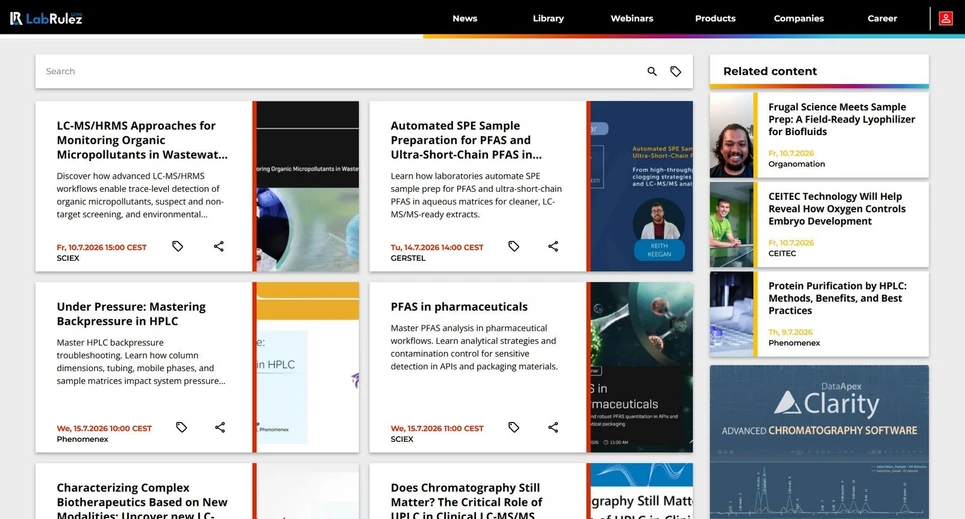Click LC-MS/HRMS webinar thumbnail image
The image size is (965, 519).
[308, 186]
